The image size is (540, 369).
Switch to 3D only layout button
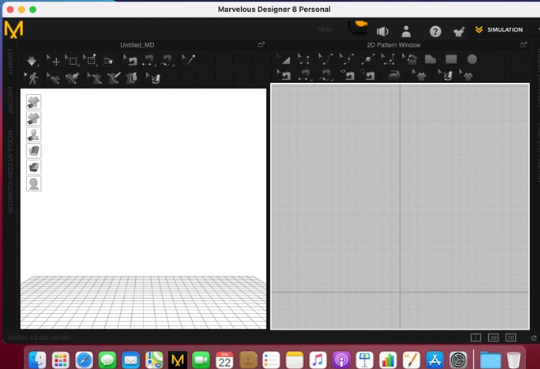pyautogui.click(x=493, y=338)
